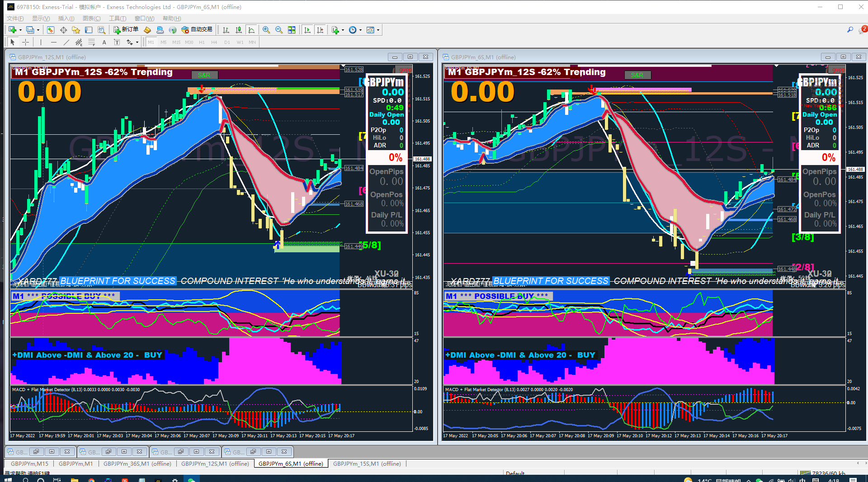868x482 pixels.
Task: Open File Explorer from the taskbar
Action: [x=75, y=479]
